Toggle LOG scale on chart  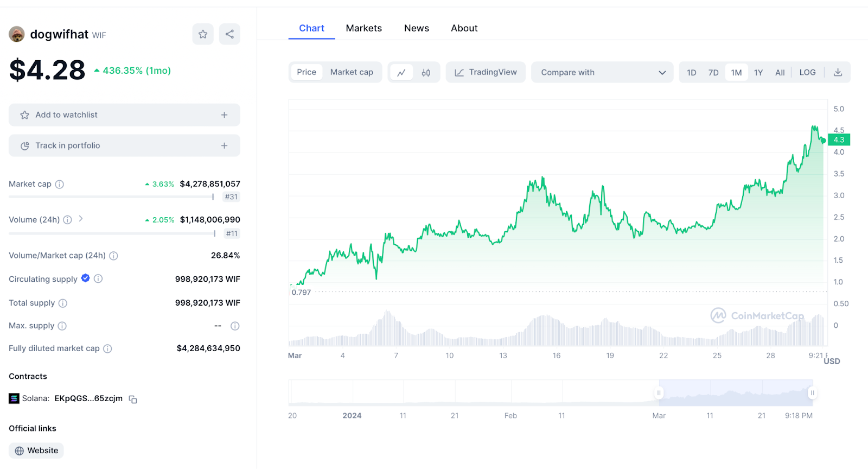click(x=807, y=72)
